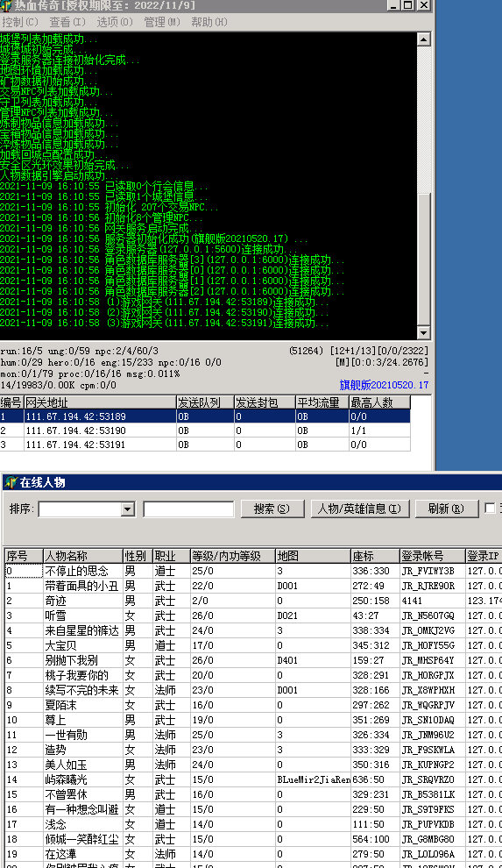Minimize the 热血传奇 server window
The image size is (502, 868).
click(x=393, y=5)
